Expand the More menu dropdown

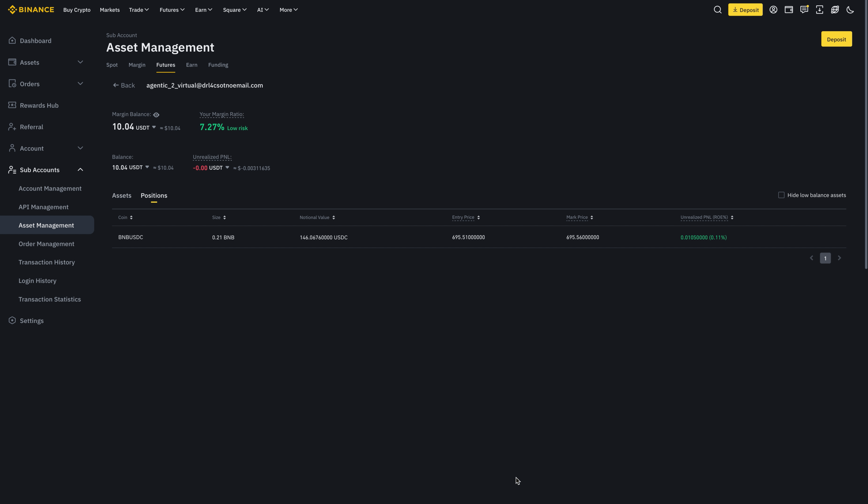coord(289,10)
